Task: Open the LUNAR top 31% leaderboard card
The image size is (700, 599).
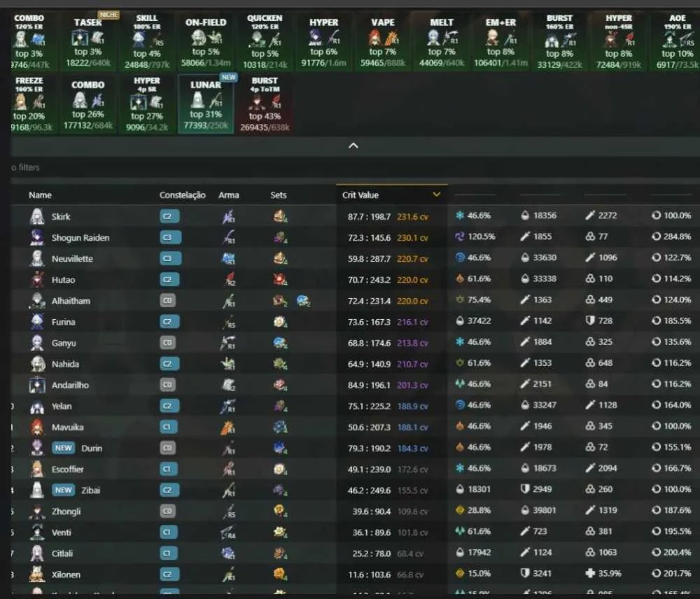Action: 206,104
